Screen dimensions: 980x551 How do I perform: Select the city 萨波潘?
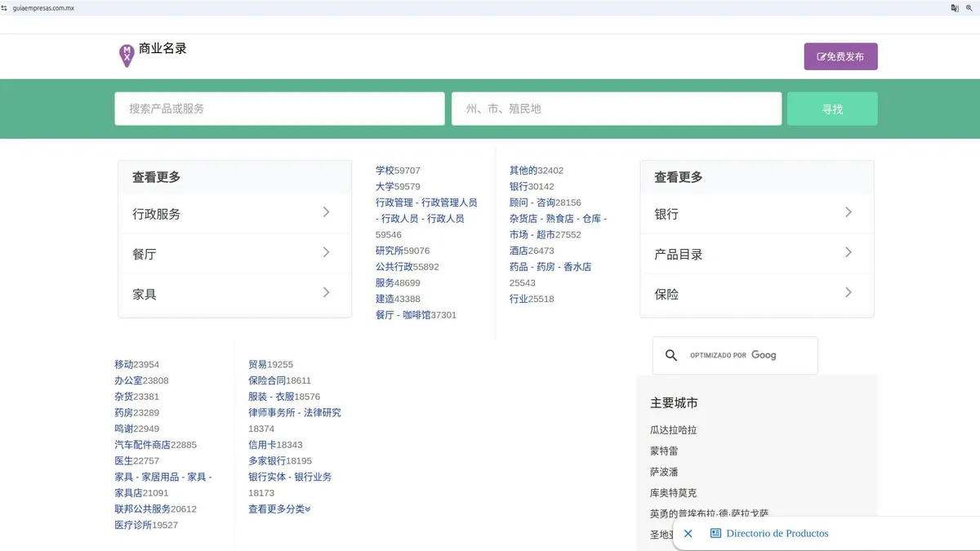tap(664, 472)
